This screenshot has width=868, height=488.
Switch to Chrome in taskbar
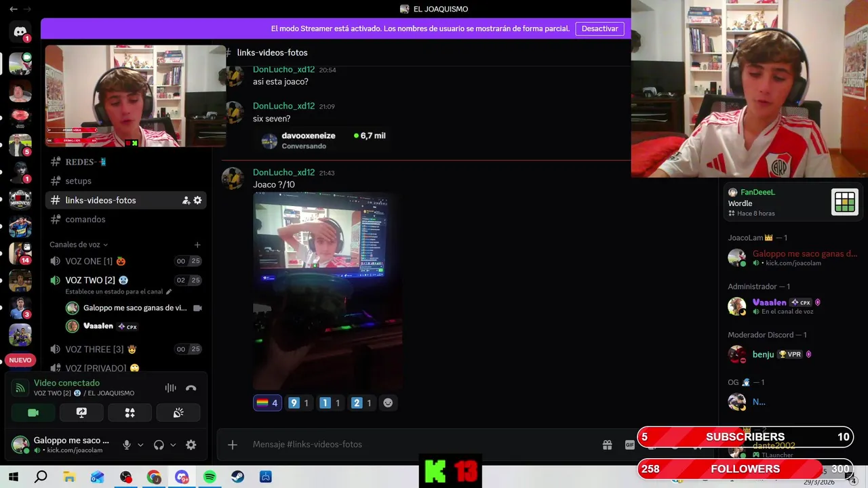click(154, 477)
